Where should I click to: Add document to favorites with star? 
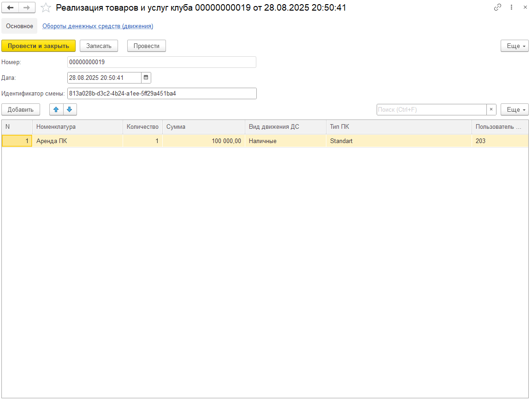(x=46, y=8)
